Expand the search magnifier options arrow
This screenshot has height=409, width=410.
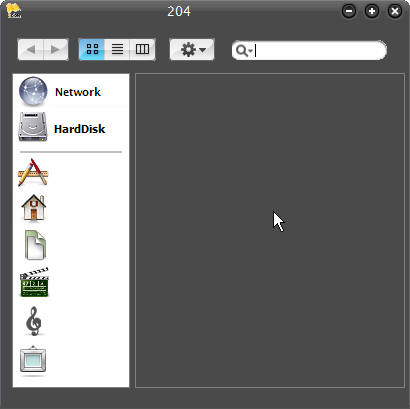pos(250,51)
